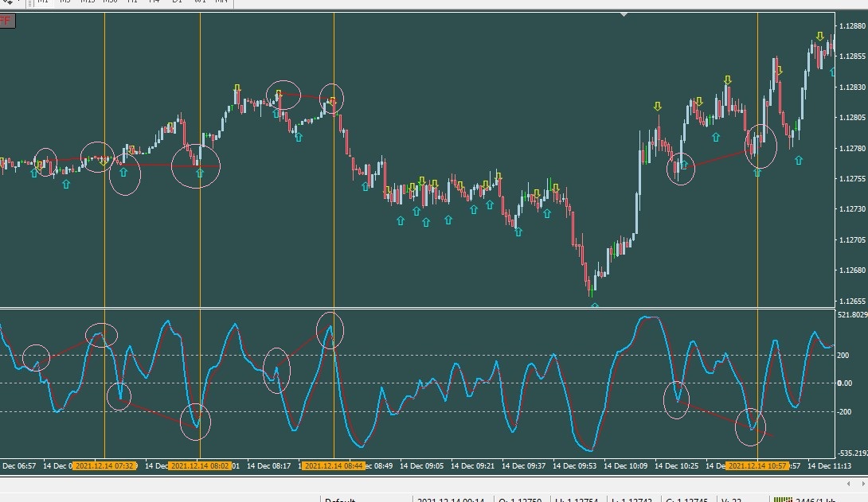868x502 pixels.
Task: Click the 14 Dec 10:09 time label
Action: pos(626,466)
